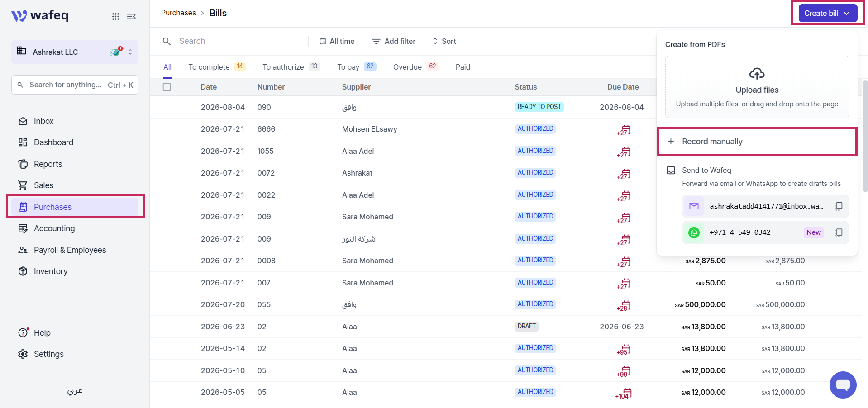Image resolution: width=868 pixels, height=408 pixels.
Task: Select the To complete tab
Action: [x=217, y=67]
